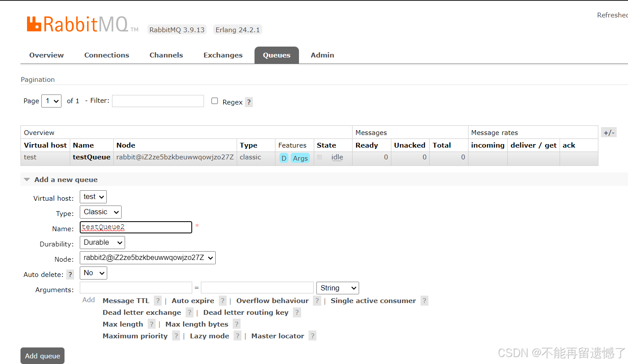This screenshot has width=628, height=364.
Task: Sort by Unacked column header
Action: 410,145
